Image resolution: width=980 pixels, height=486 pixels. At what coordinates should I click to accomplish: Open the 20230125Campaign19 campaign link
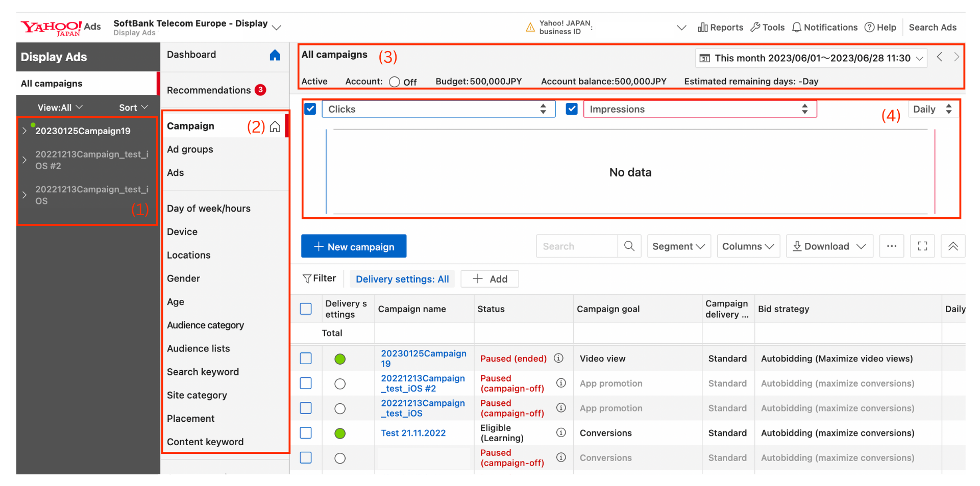point(424,358)
